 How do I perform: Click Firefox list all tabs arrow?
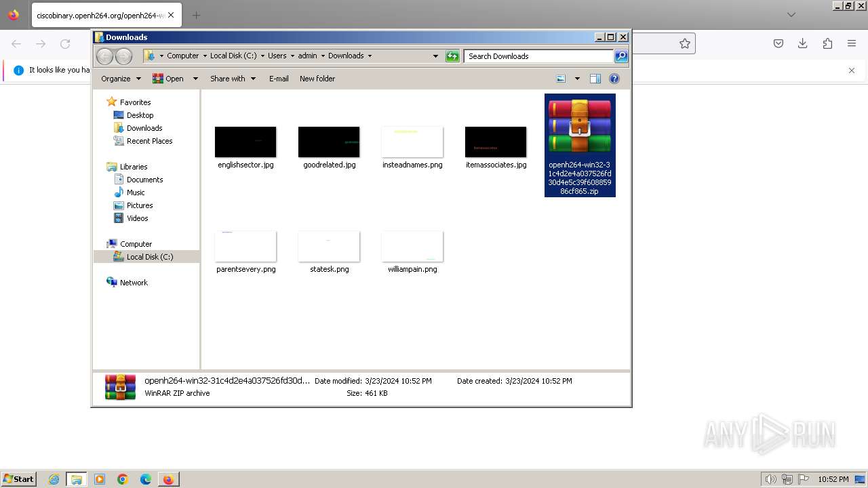[791, 15]
